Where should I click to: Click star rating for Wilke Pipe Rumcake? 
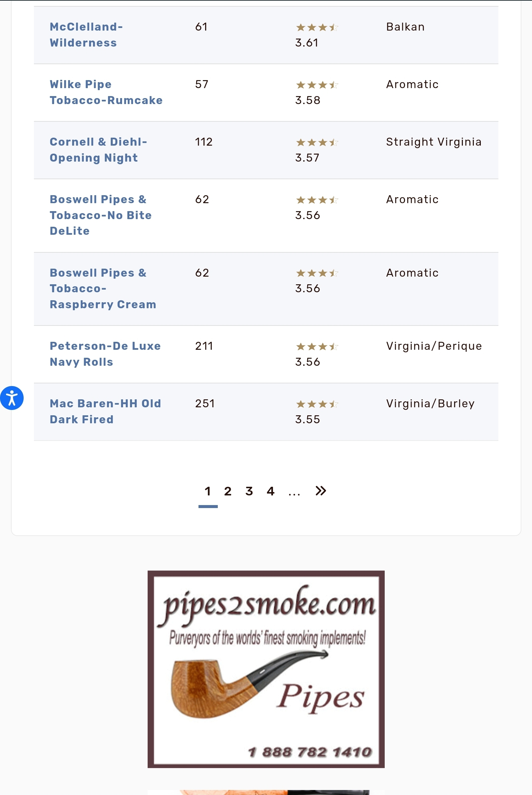pyautogui.click(x=317, y=84)
